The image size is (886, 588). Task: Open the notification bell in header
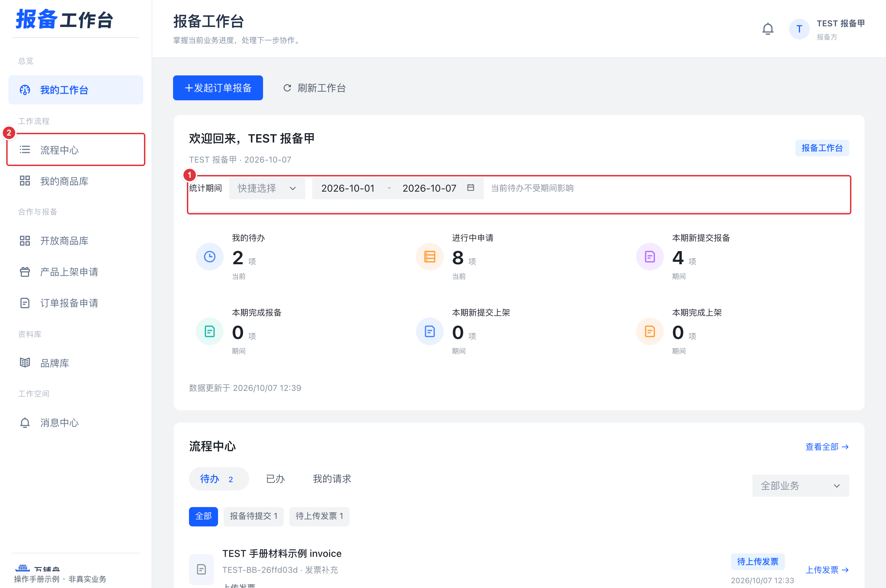(768, 29)
